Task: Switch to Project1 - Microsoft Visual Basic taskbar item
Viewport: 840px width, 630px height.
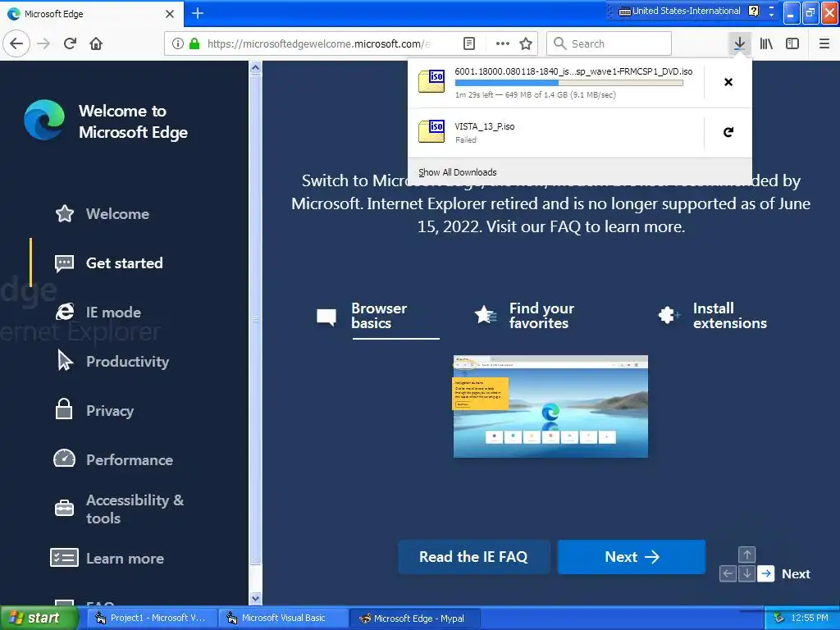Action: [150, 618]
